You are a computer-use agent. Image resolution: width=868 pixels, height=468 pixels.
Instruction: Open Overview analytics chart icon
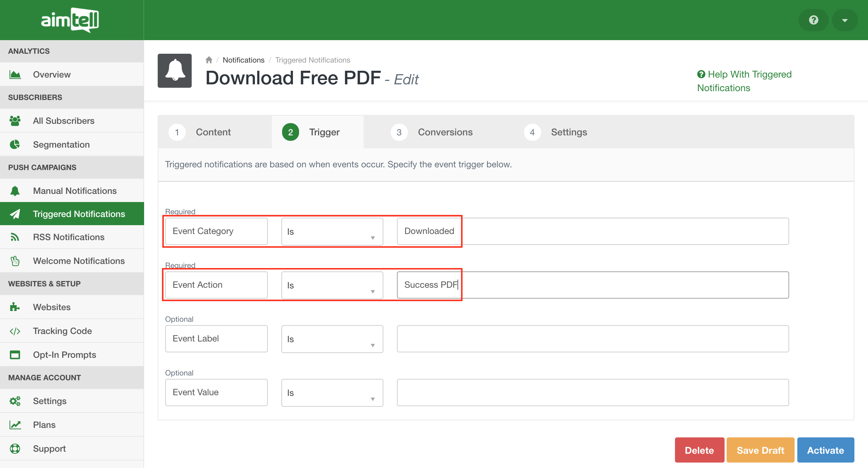[x=15, y=74]
